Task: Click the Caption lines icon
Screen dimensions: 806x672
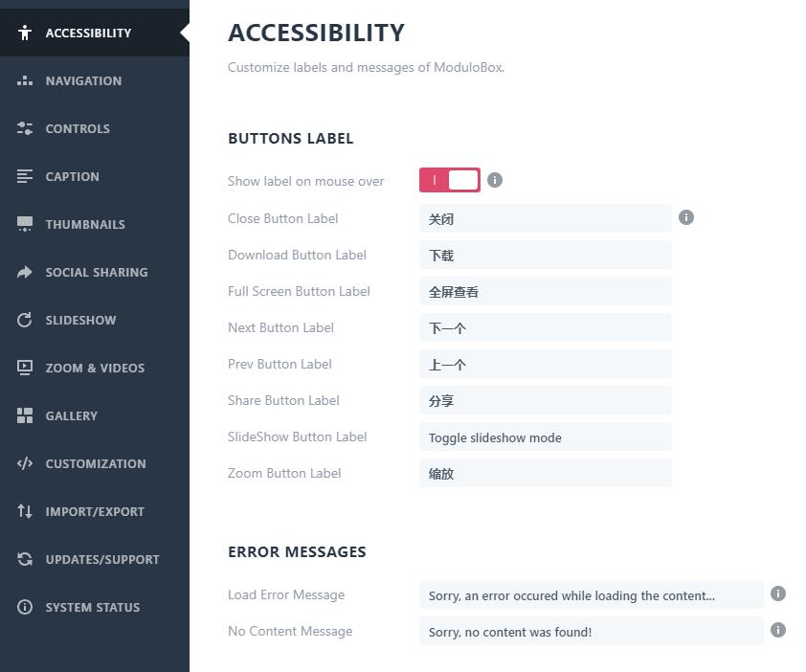Action: coord(25,177)
